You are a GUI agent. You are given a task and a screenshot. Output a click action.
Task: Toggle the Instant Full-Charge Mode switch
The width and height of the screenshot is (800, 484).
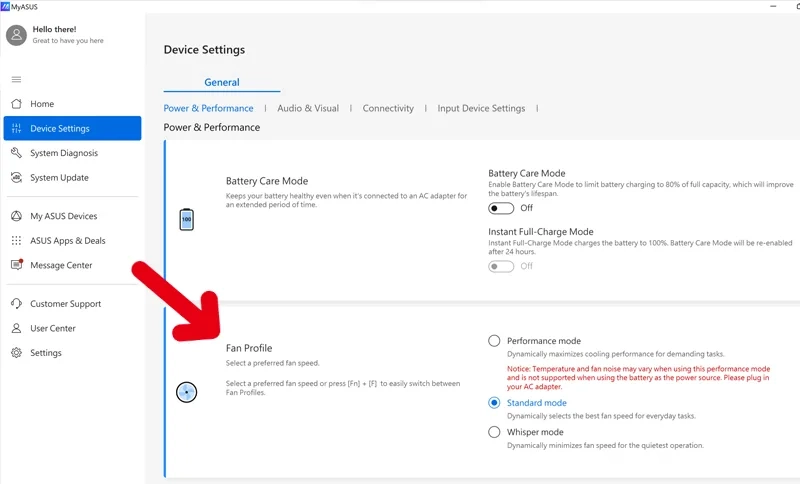point(500,266)
